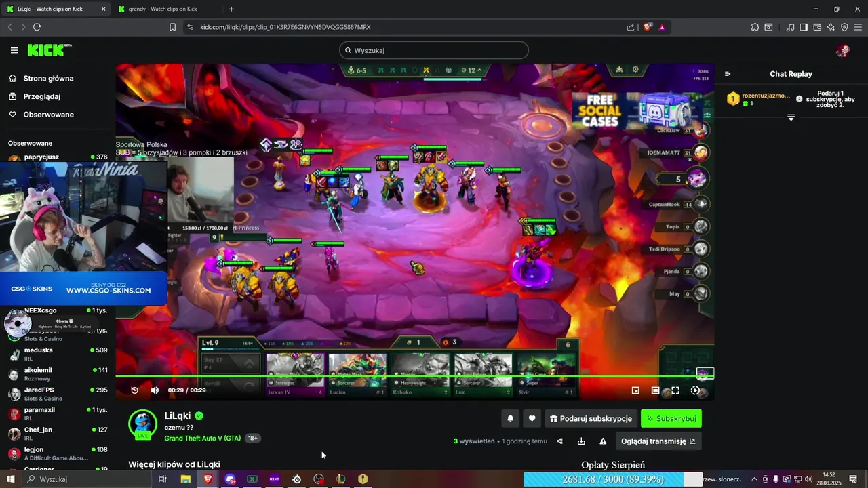Reload the page
Viewport: 868px width, 488px height.
[x=37, y=27]
